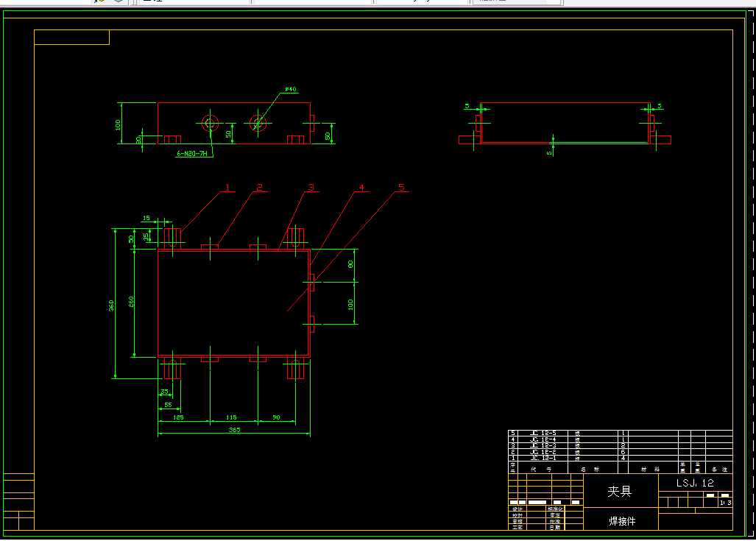756x541 pixels.
Task: Select quantity 6 in JC.12-2 row
Action: tap(623, 452)
